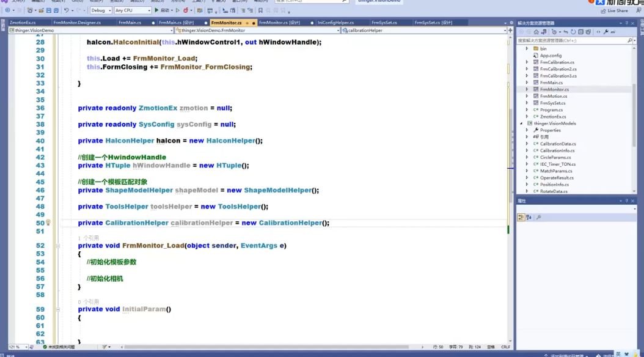Click Refresh icon in Solution Explorer toolbar
Viewport: 644px width, 357px height.
pyautogui.click(x=572, y=32)
